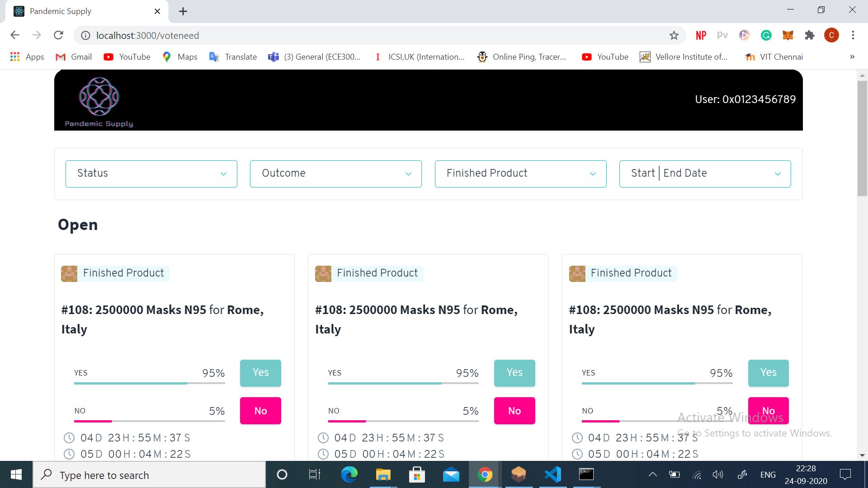The width and height of the screenshot is (868, 488).
Task: Open the Chrome extensions puzzle icon
Action: coord(810,35)
